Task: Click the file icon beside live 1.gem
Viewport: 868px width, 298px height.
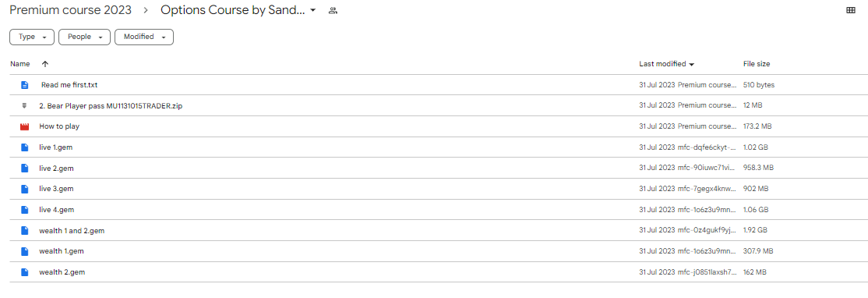Action: [x=24, y=147]
